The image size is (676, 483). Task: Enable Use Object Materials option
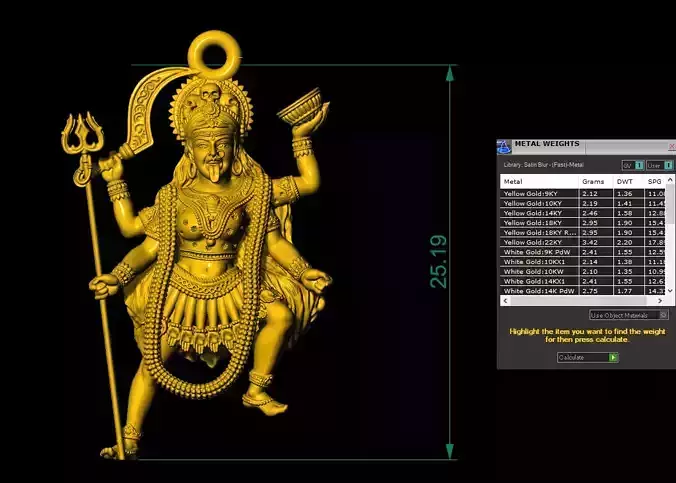[x=629, y=315]
